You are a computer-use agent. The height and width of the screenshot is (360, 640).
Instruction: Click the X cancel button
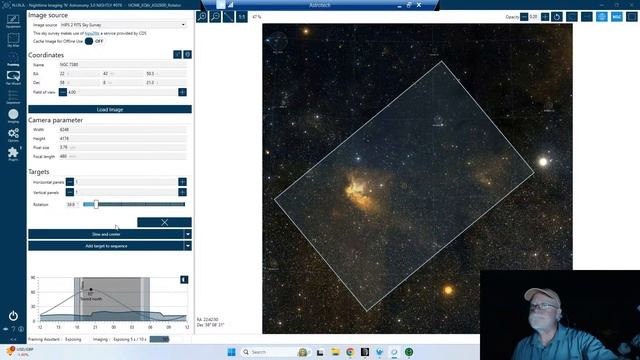(164, 222)
